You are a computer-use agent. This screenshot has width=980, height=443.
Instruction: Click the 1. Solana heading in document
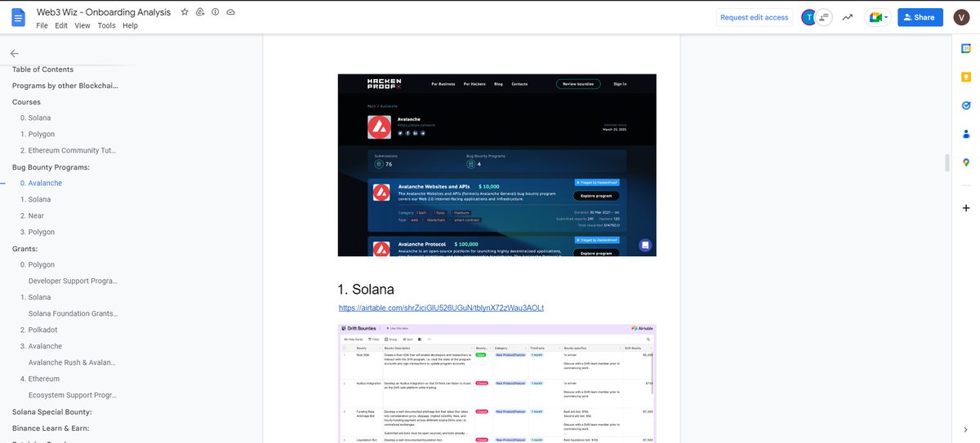click(x=366, y=290)
